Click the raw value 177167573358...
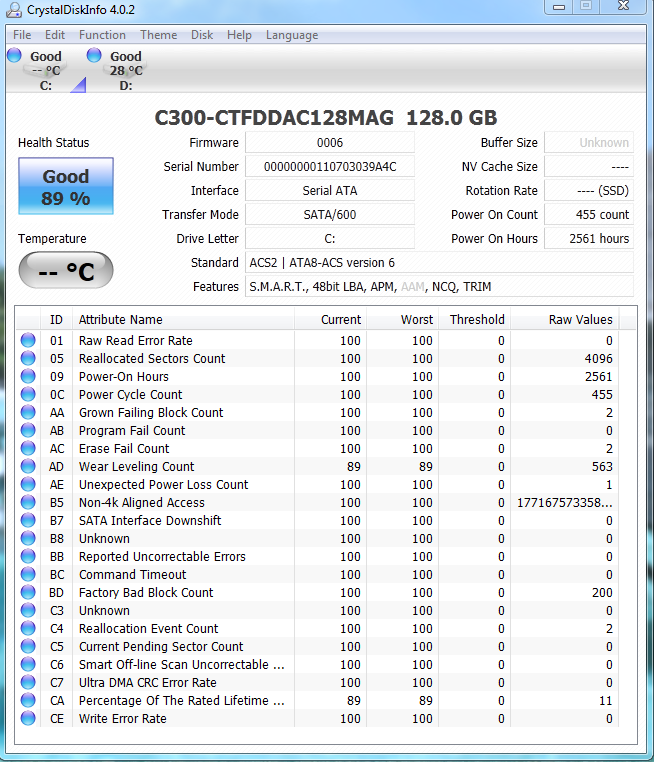Screen dimensions: 654x762 [565, 502]
